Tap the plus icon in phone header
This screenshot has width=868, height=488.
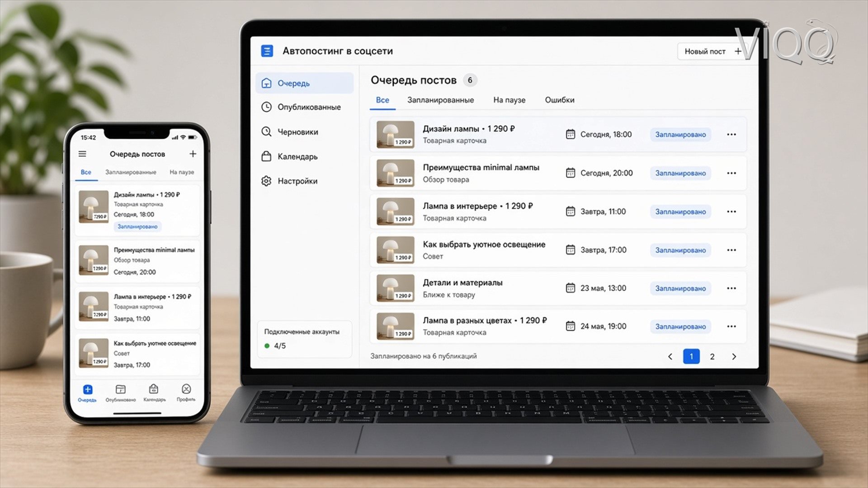(193, 154)
